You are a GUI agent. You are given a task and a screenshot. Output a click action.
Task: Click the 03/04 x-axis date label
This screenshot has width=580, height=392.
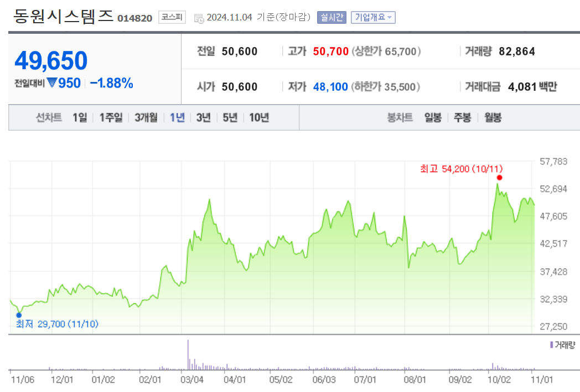[192, 380]
